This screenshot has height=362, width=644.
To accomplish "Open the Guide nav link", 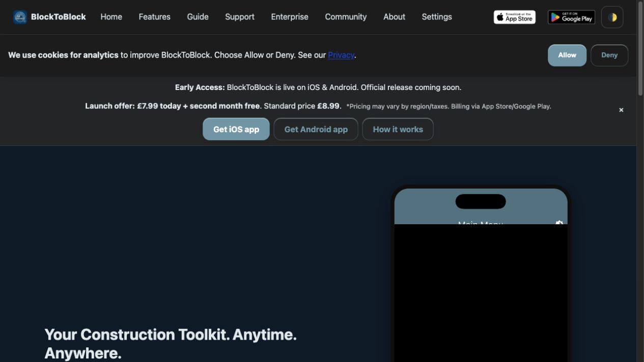I will click(x=198, y=17).
